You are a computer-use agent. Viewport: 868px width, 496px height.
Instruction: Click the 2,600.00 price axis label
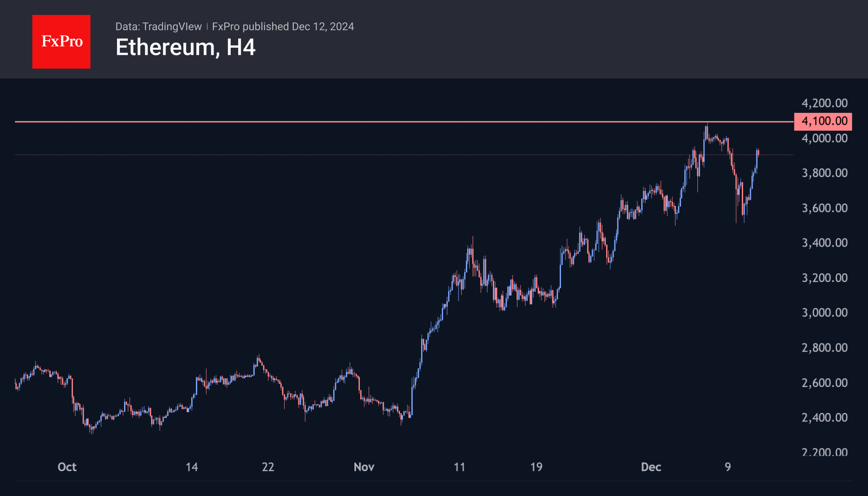(x=824, y=382)
